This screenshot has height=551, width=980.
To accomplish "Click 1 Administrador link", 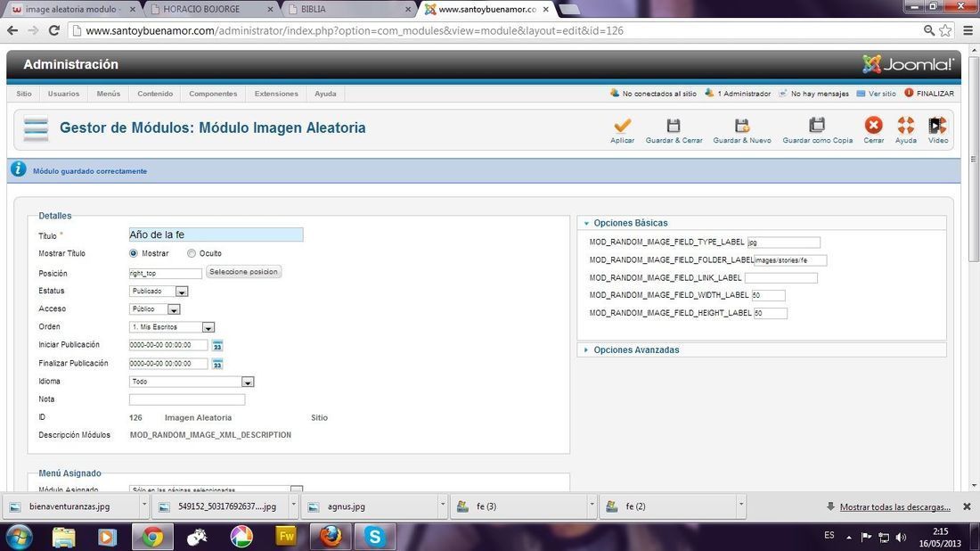I will point(744,94).
